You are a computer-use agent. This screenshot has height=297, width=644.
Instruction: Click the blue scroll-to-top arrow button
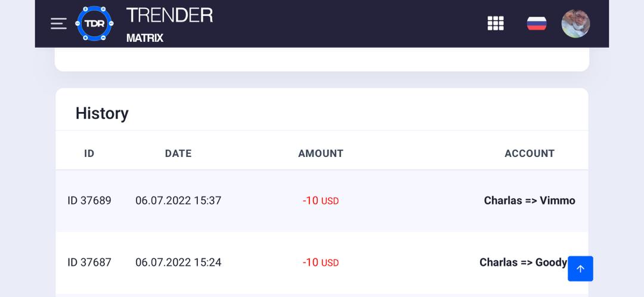click(x=580, y=268)
